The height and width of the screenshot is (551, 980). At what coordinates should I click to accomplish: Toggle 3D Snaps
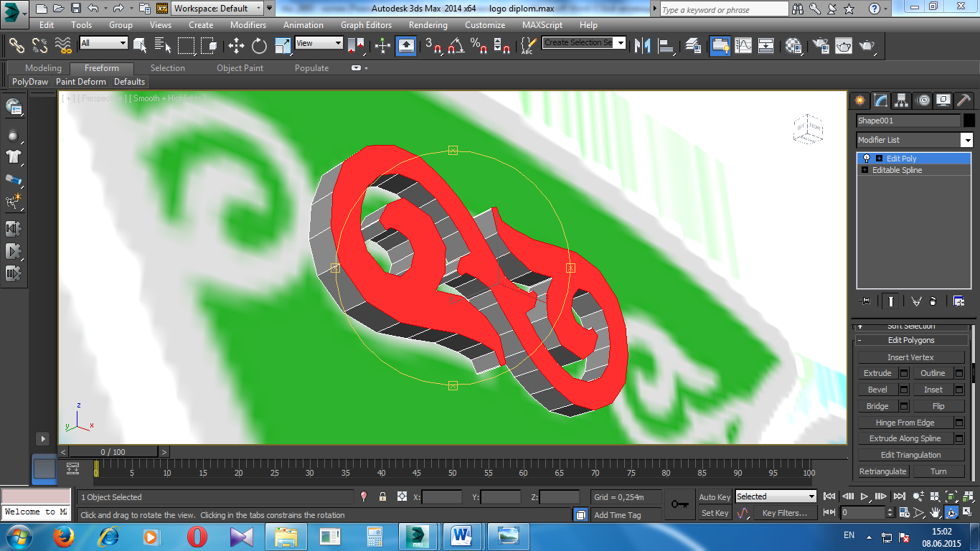coord(433,46)
